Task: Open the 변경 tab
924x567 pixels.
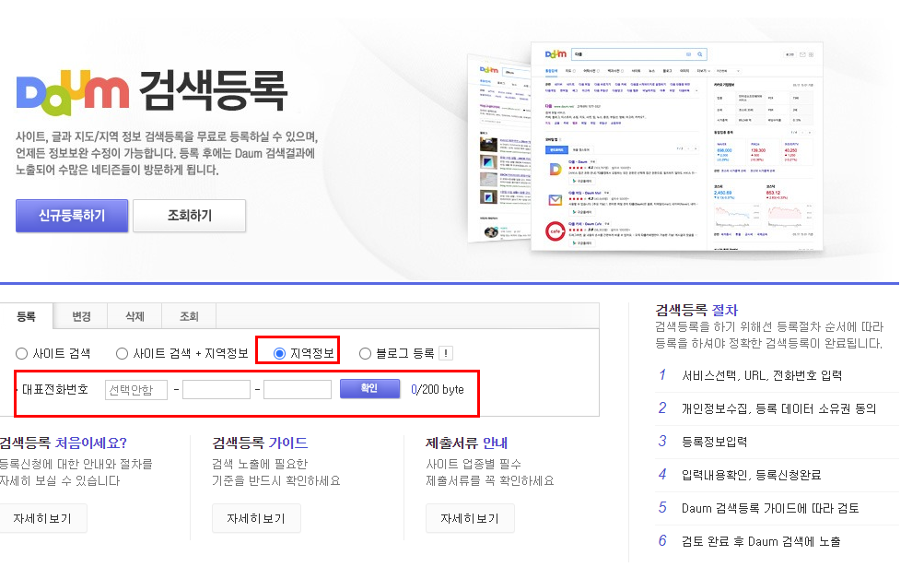Action: pos(81,316)
